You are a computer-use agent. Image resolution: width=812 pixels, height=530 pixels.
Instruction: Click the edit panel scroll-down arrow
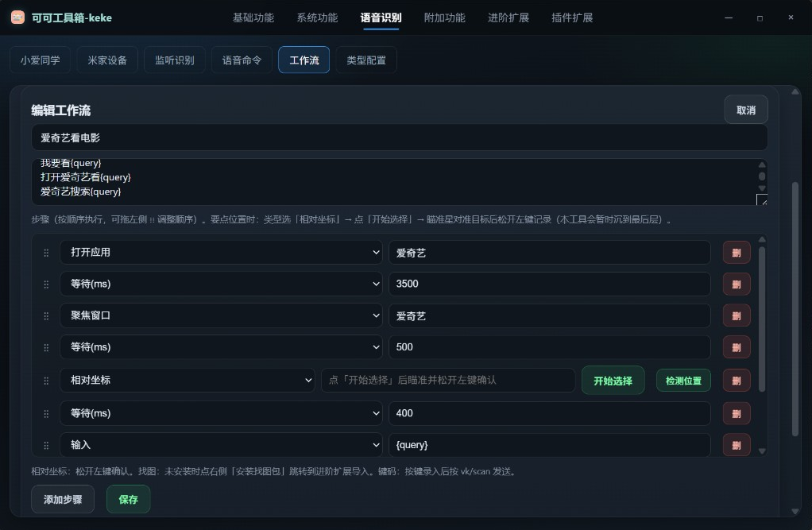pyautogui.click(x=795, y=512)
